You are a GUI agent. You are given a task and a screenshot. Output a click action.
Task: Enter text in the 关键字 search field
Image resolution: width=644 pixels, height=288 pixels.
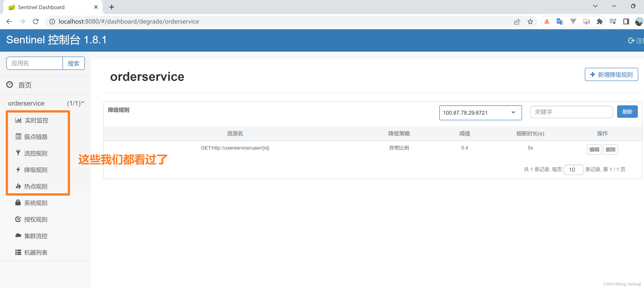pos(571,112)
